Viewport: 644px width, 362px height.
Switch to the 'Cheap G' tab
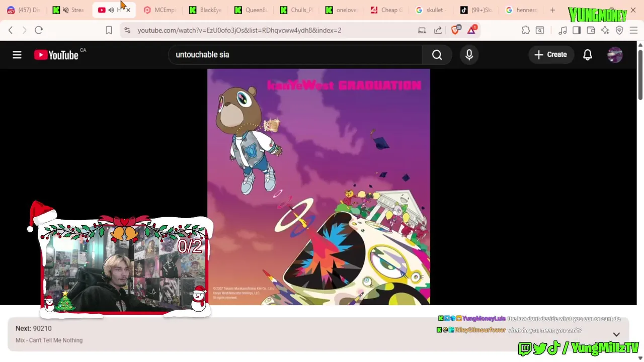point(387,10)
